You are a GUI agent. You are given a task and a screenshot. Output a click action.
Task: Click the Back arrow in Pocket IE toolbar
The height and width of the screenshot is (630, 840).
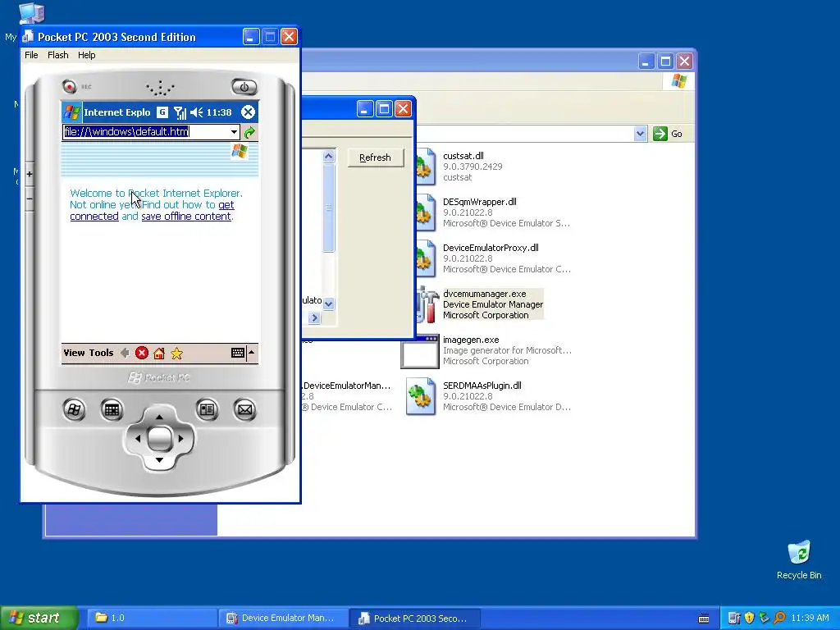(x=125, y=353)
